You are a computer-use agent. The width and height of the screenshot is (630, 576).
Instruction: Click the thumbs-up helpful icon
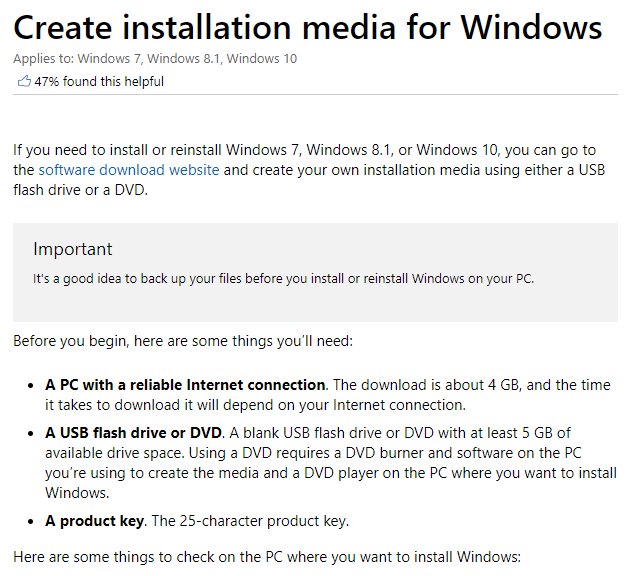(24, 81)
